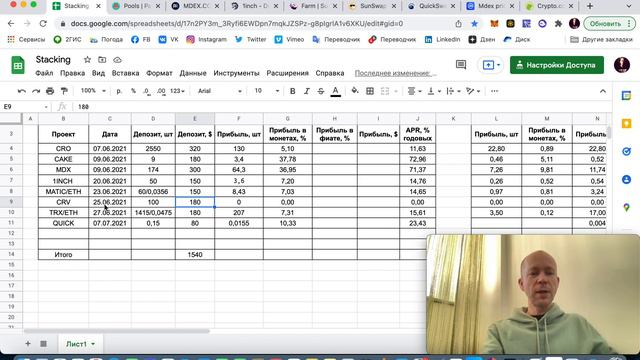
Task: Open More toolbar options (three dots)
Action: tap(494, 91)
